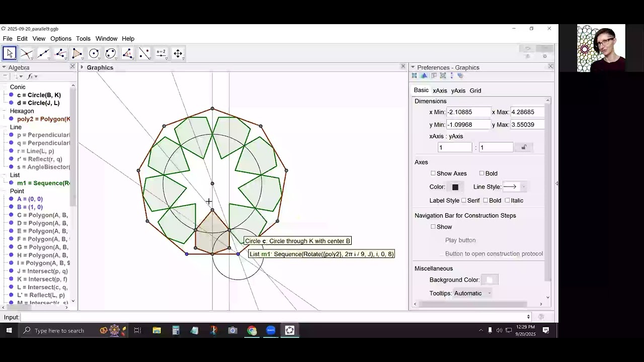This screenshot has height=362, width=644.
Task: Select the Reflect about line tool
Action: point(144,53)
